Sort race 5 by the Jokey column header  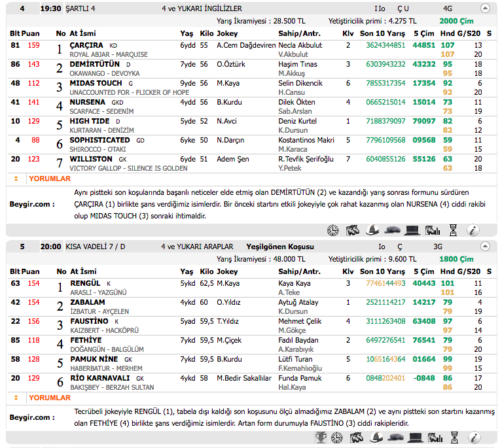227,271
